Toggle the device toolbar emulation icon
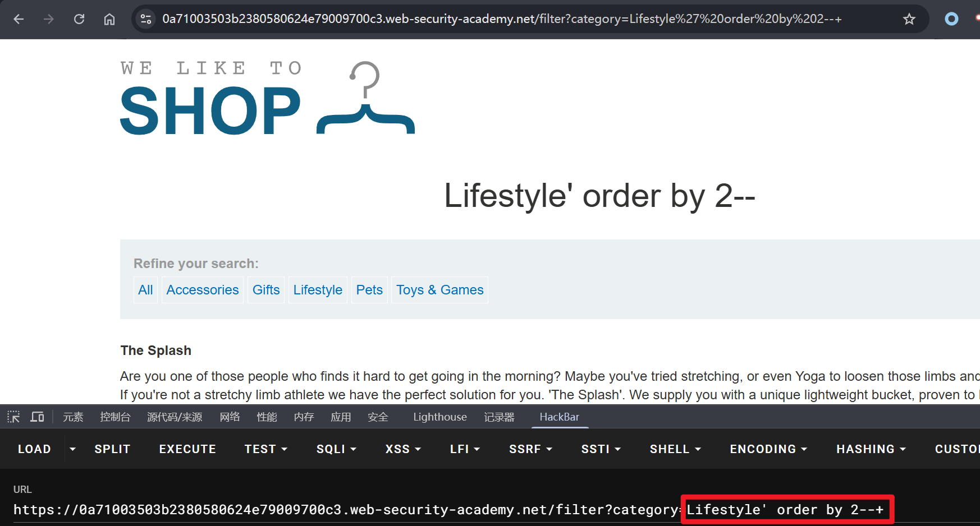This screenshot has height=526, width=980. point(38,417)
